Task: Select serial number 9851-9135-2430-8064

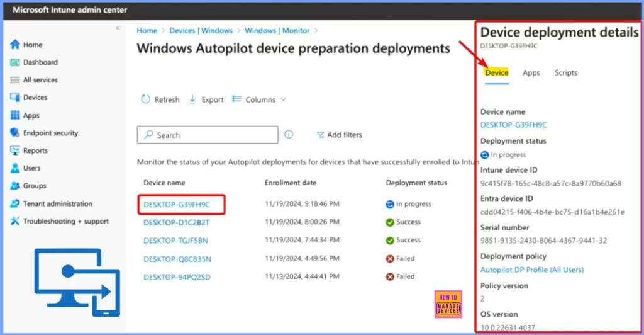Action: pyautogui.click(x=543, y=241)
